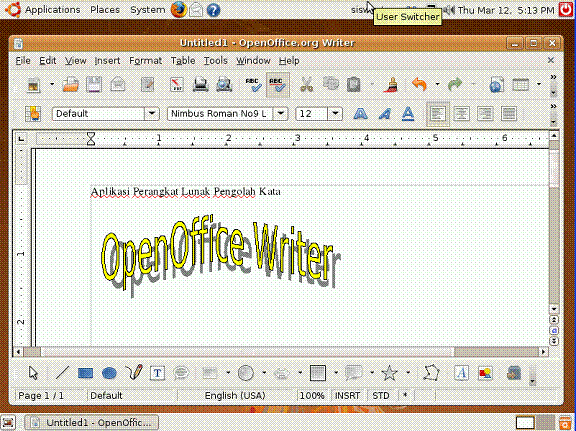Click the Edit File icon
The width and height of the screenshot is (576, 431).
[x=147, y=85]
